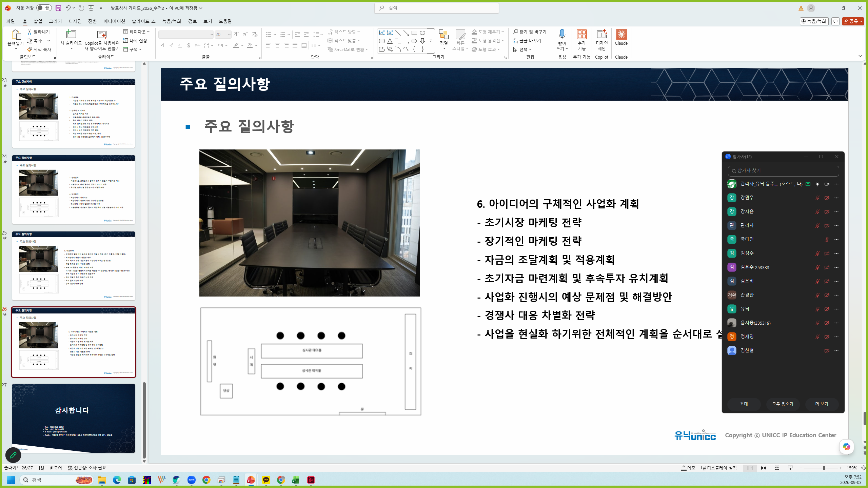Open the File (파일) menu
The width and height of the screenshot is (868, 488).
(x=11, y=21)
